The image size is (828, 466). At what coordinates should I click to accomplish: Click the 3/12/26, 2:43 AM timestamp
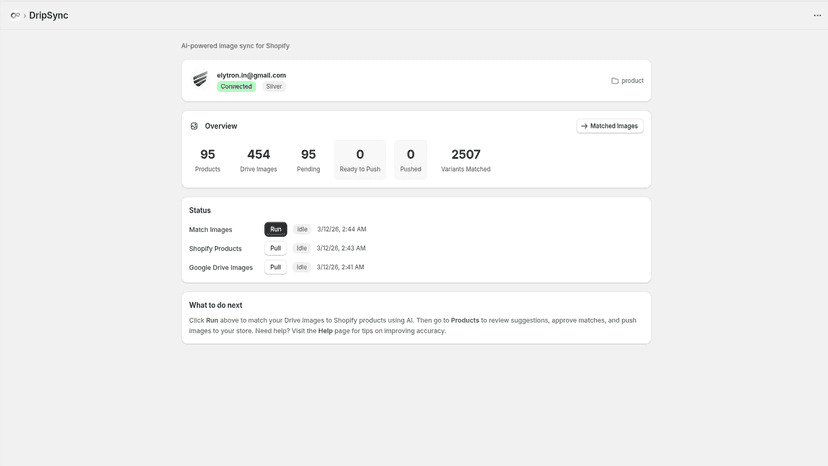tap(341, 248)
